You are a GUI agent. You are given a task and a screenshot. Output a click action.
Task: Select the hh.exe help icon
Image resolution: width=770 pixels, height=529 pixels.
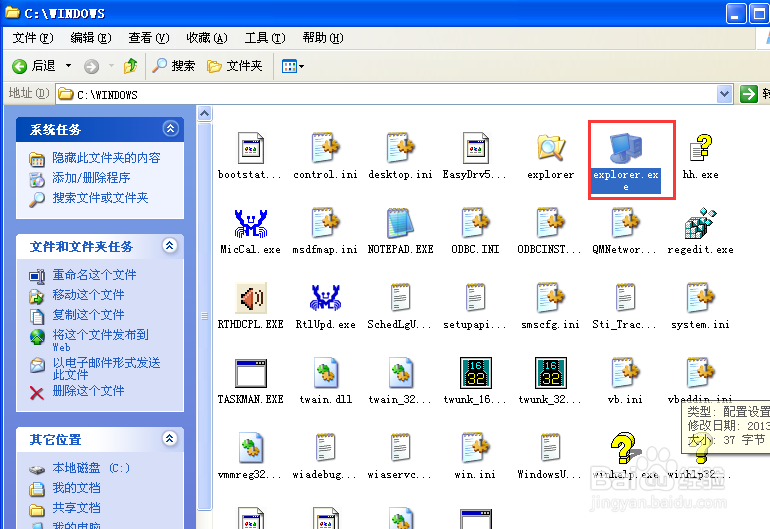pyautogui.click(x=701, y=148)
